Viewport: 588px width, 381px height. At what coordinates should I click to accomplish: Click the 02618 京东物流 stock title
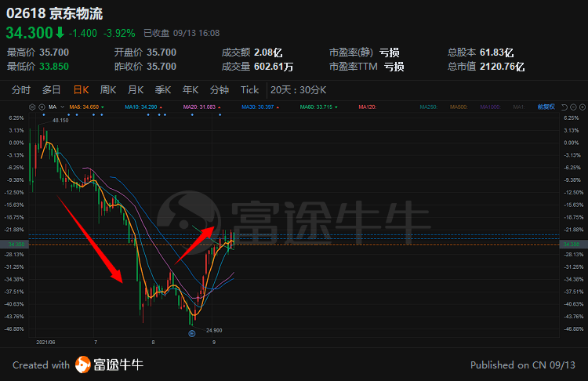(x=54, y=13)
